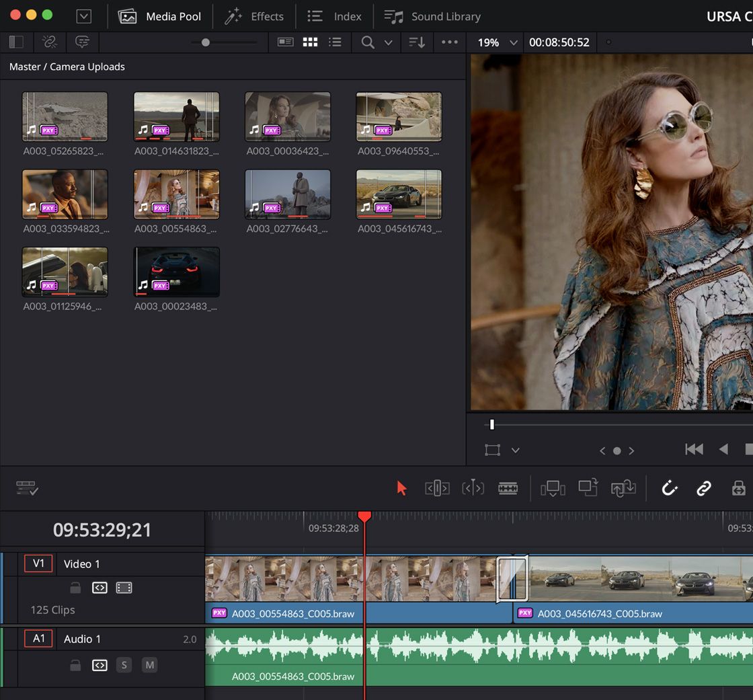
Task: Open the media pool three-dots options menu
Action: point(449,42)
